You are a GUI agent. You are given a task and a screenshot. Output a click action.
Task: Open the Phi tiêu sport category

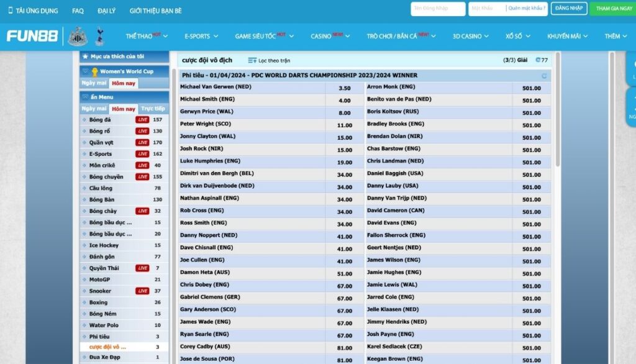124,337
